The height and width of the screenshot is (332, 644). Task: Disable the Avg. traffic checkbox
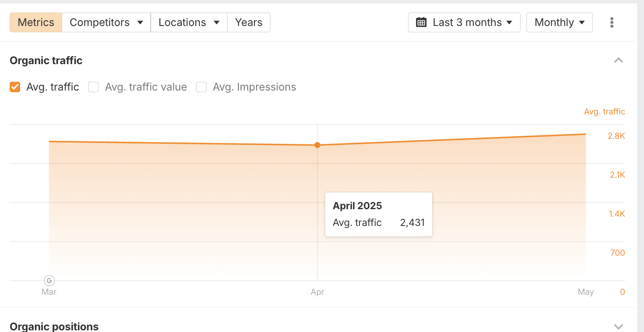click(15, 87)
